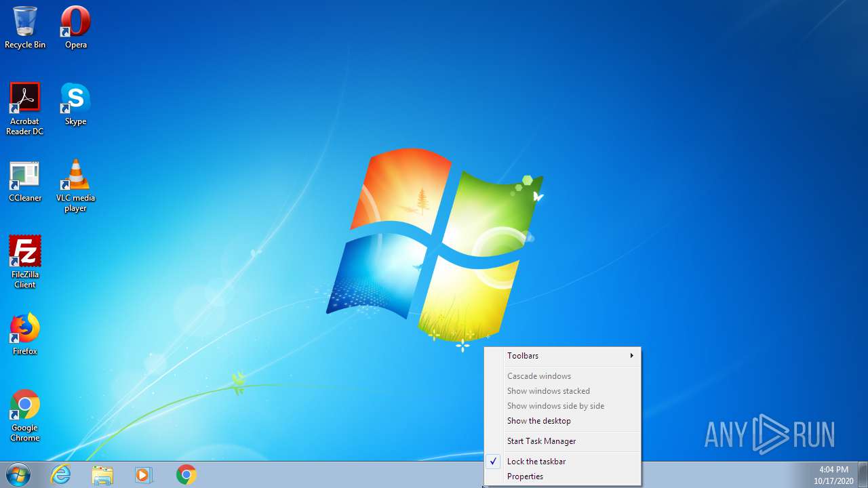Open Windows Media Player from taskbar
This screenshot has width=868, height=488.
pyautogui.click(x=144, y=474)
